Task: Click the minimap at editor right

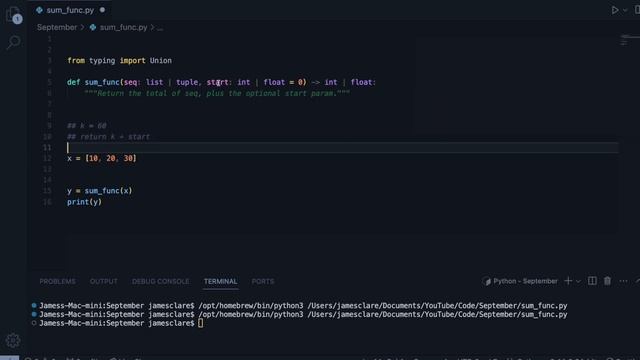Action: click(629, 41)
